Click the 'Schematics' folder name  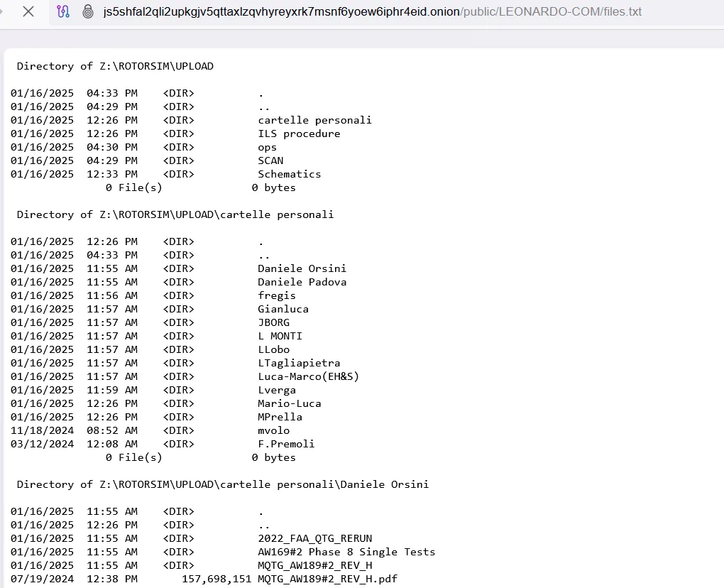[289, 174]
